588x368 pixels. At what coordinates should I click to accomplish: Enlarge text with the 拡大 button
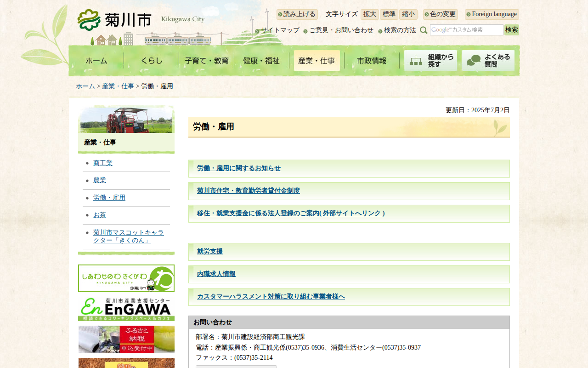(x=369, y=14)
